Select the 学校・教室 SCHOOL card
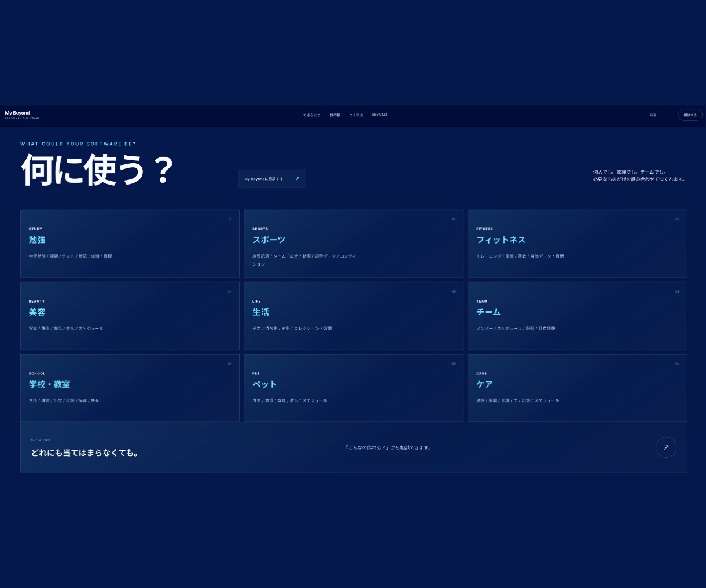This screenshot has width=706, height=588. coord(130,388)
